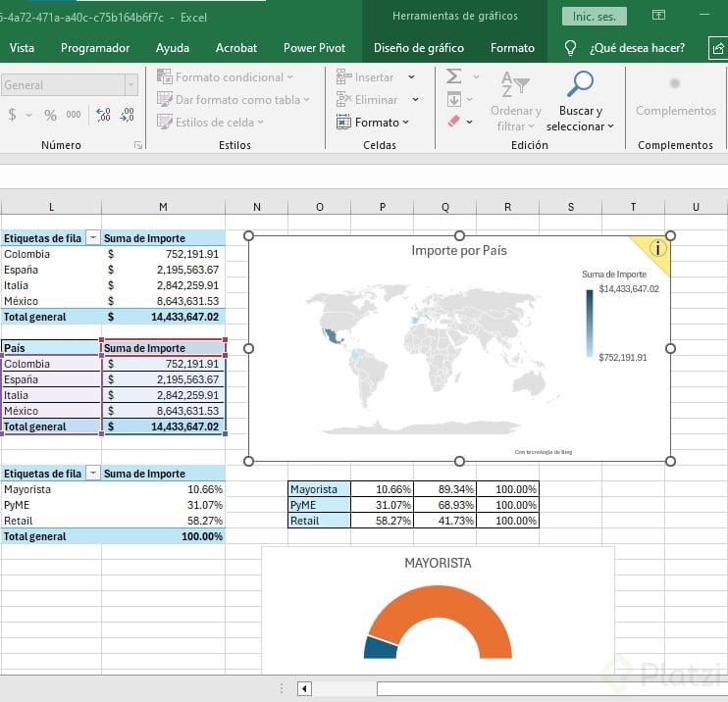
Task: Click the lightbulb ¿Qué desea hacer? icon
Action: (x=570, y=48)
